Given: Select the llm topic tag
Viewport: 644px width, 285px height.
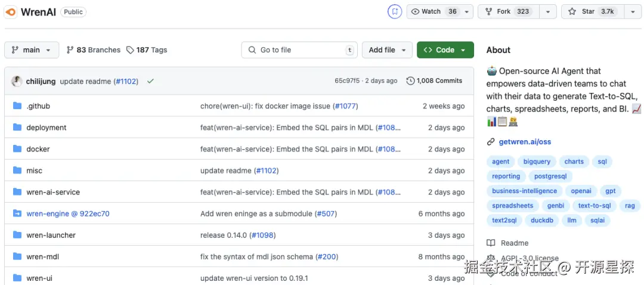Looking at the screenshot, I should tap(572, 221).
